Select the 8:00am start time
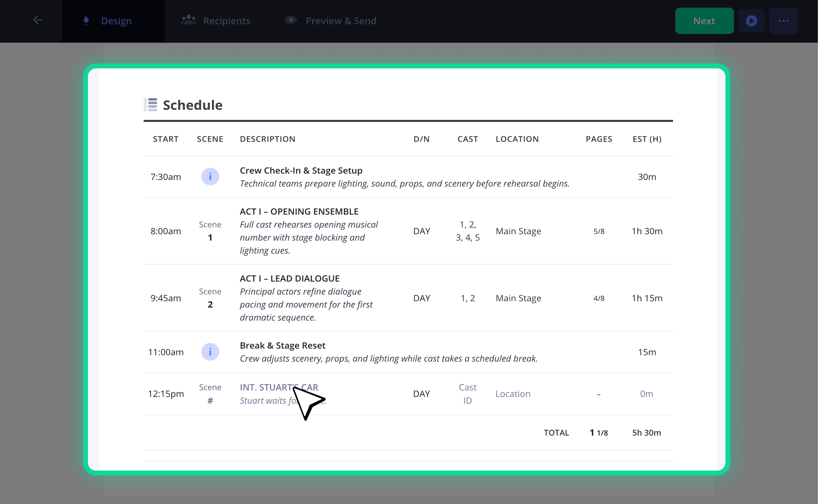The width and height of the screenshot is (818, 504). pos(166,231)
